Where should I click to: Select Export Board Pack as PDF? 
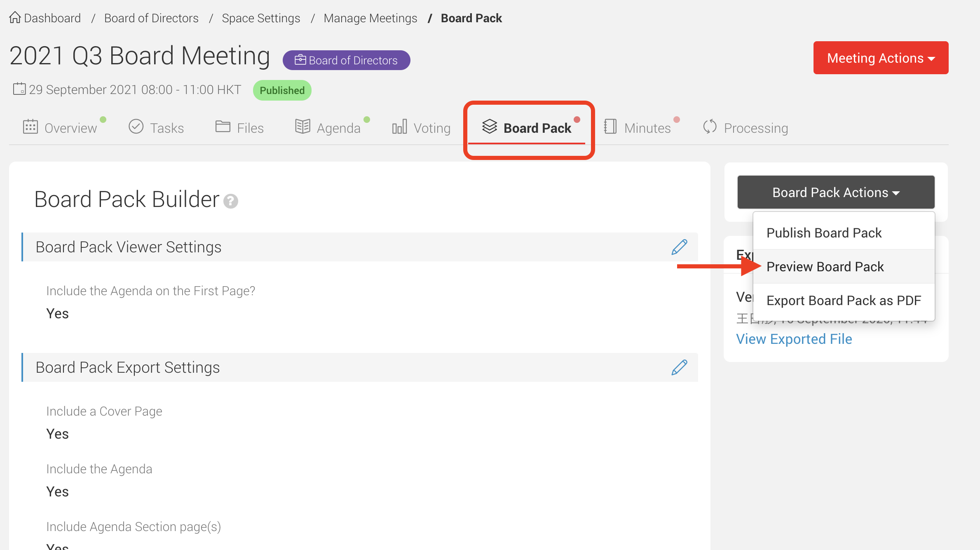tap(844, 301)
